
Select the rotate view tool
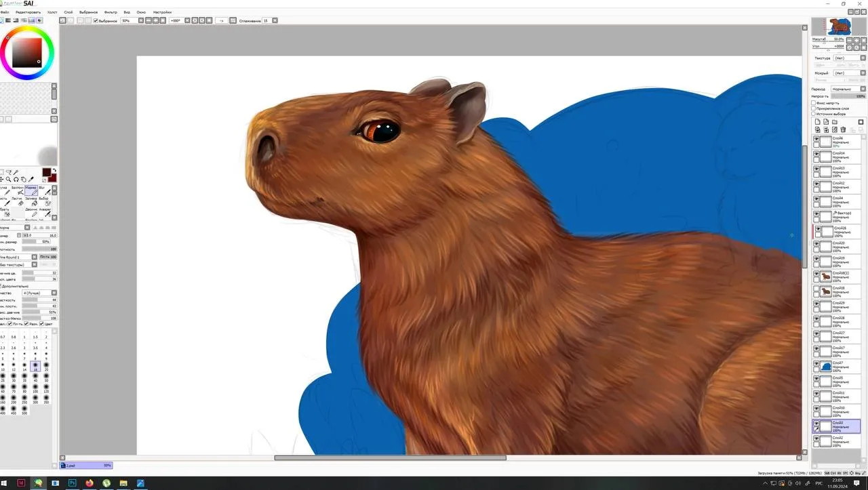point(16,180)
